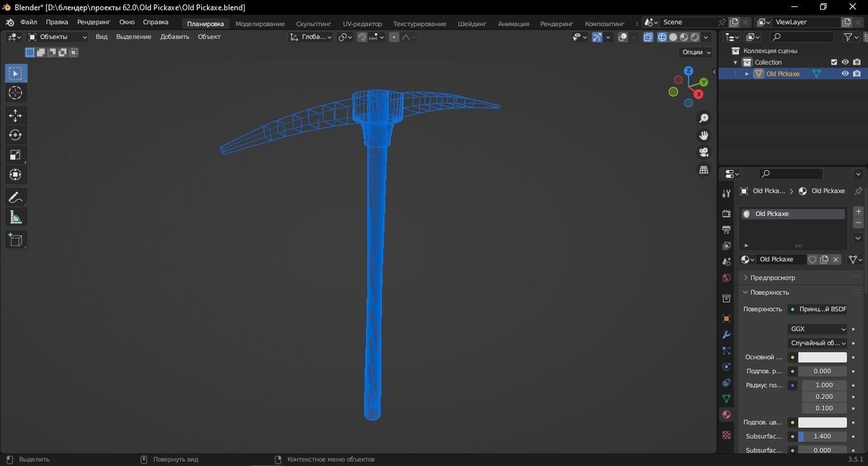This screenshot has width=868, height=466.
Task: Open Modifiers properties tab (wrench icon)
Action: tap(726, 334)
